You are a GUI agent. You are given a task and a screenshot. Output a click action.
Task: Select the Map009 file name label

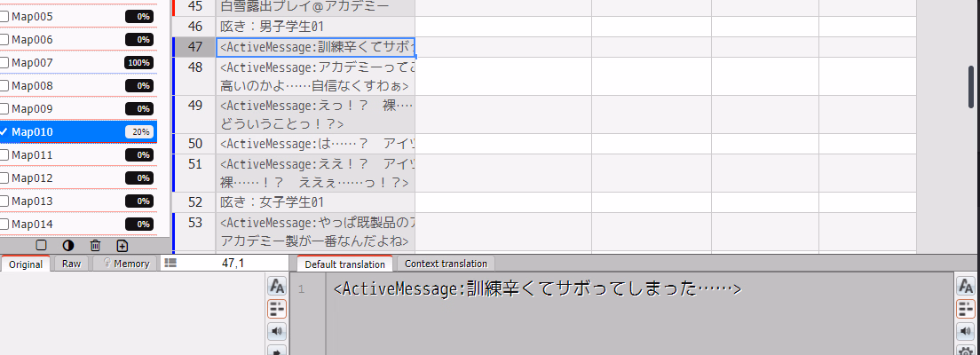(32, 109)
